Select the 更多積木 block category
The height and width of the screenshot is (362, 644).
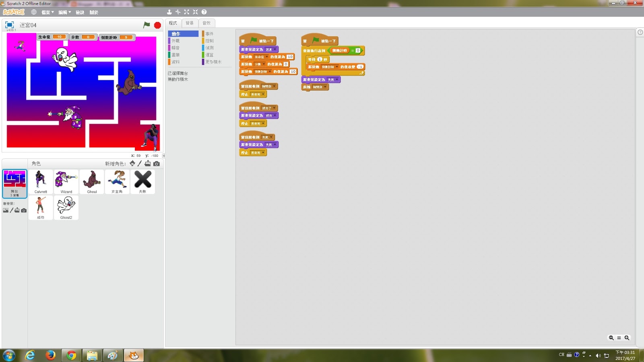[217, 62]
